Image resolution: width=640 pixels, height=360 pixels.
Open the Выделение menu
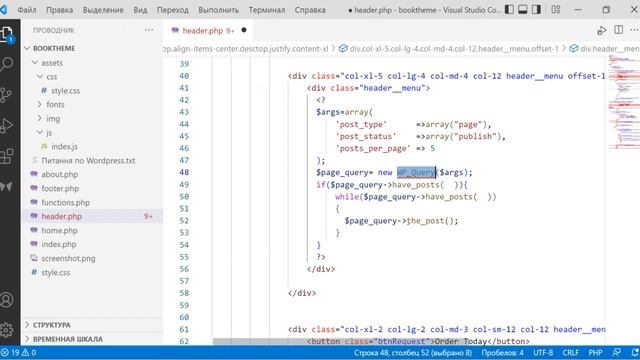(103, 9)
